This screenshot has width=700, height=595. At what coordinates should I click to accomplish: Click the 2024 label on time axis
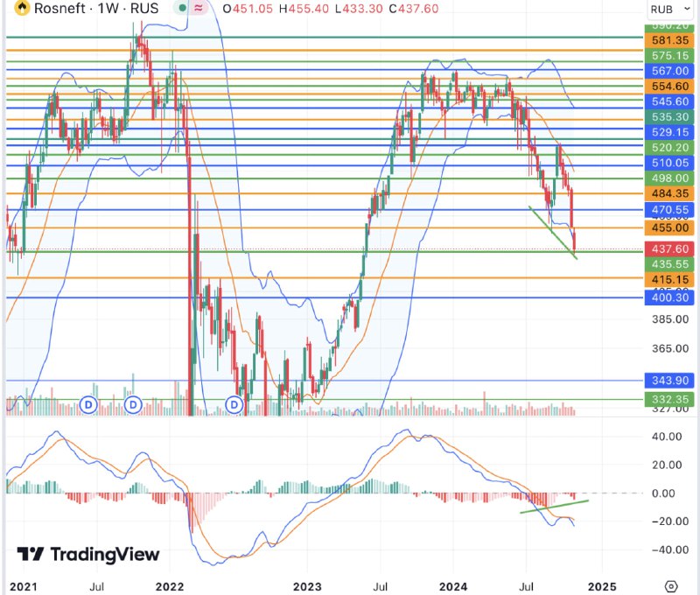453,586
